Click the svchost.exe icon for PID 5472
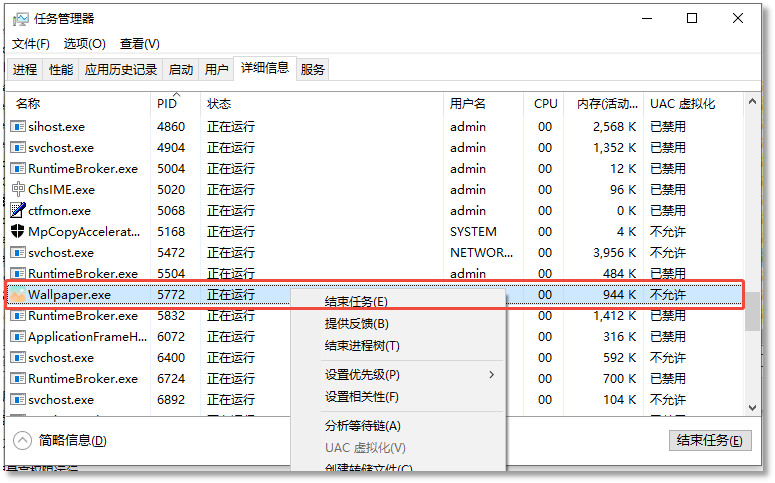The width and height of the screenshot is (775, 483). 18,253
